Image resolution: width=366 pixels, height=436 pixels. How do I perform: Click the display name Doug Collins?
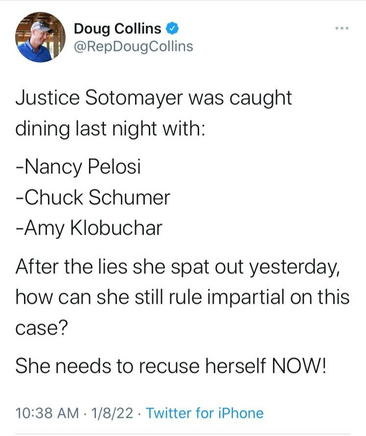pos(117,29)
